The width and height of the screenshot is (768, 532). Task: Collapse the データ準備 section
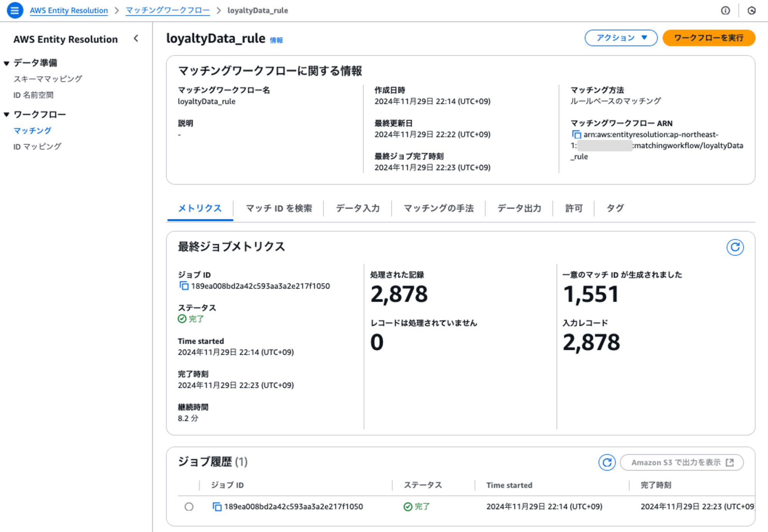point(7,63)
